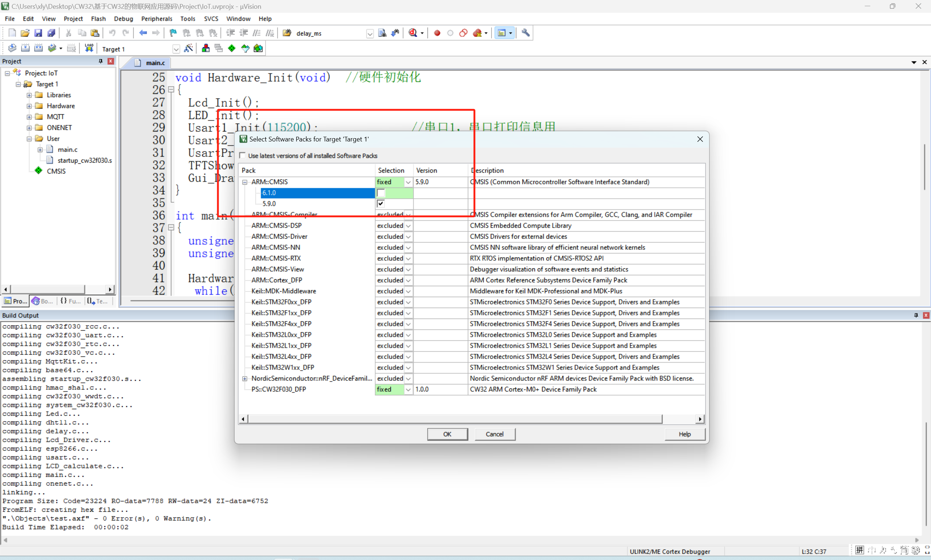Click the Pack Installer icon

pyautogui.click(x=258, y=48)
